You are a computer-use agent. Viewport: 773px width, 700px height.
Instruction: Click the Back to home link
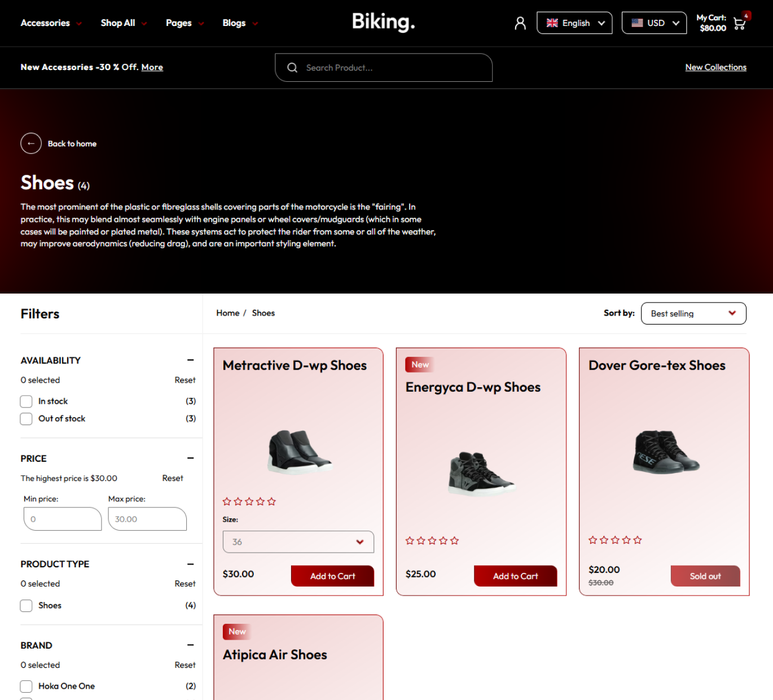[72, 144]
